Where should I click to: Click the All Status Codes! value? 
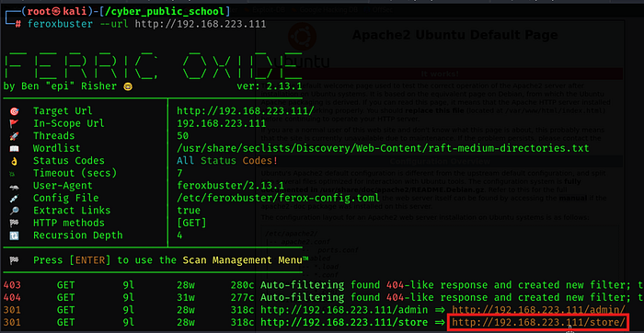(227, 161)
